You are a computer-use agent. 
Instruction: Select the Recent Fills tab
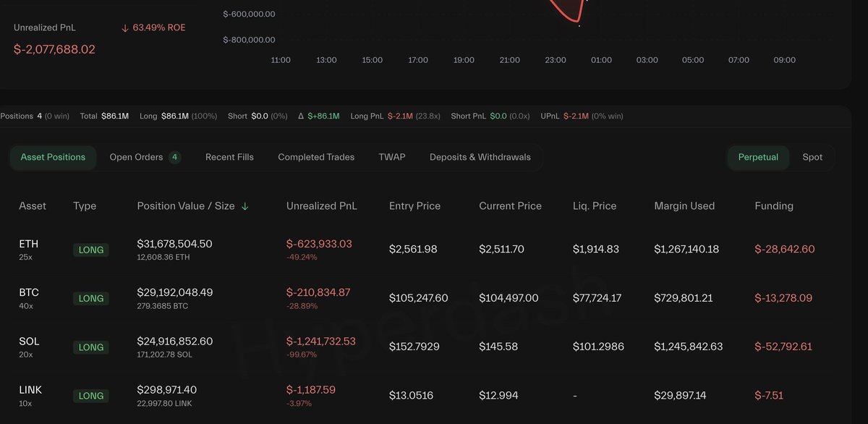[229, 157]
